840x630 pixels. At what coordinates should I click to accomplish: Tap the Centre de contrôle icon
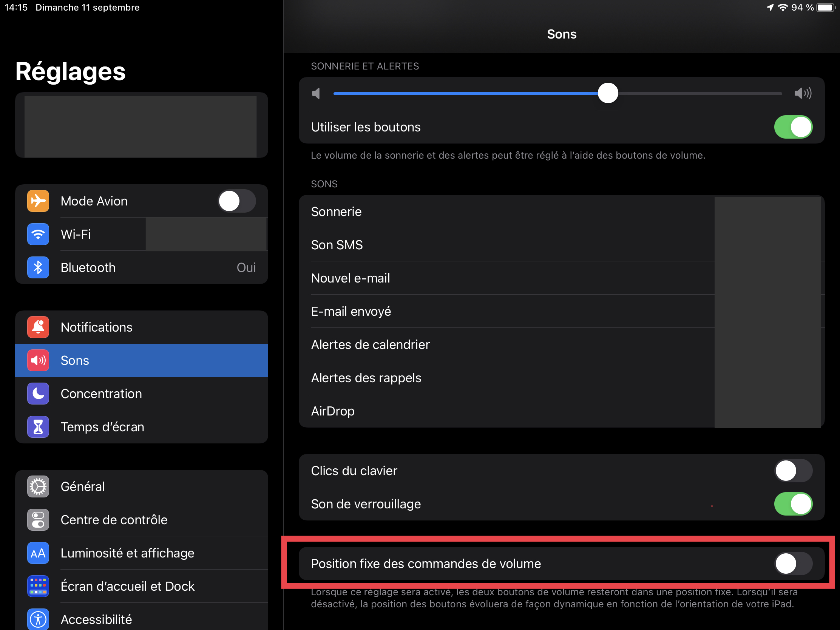click(38, 519)
